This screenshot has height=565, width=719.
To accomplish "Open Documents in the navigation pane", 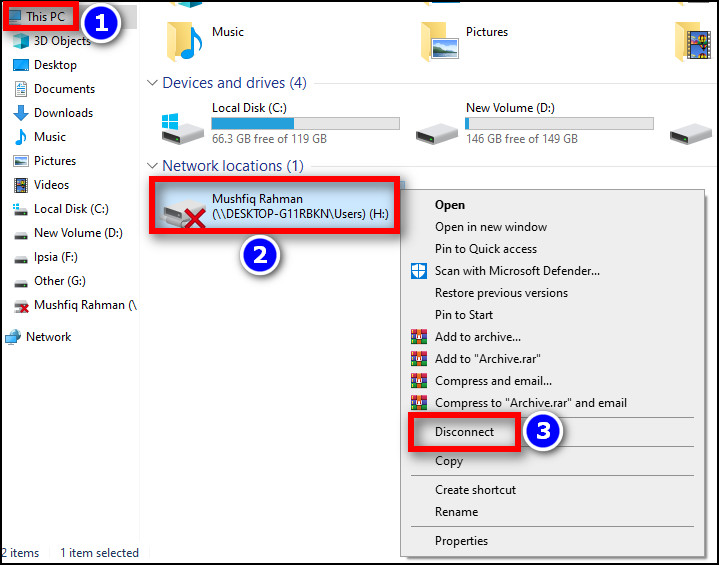I will [64, 89].
